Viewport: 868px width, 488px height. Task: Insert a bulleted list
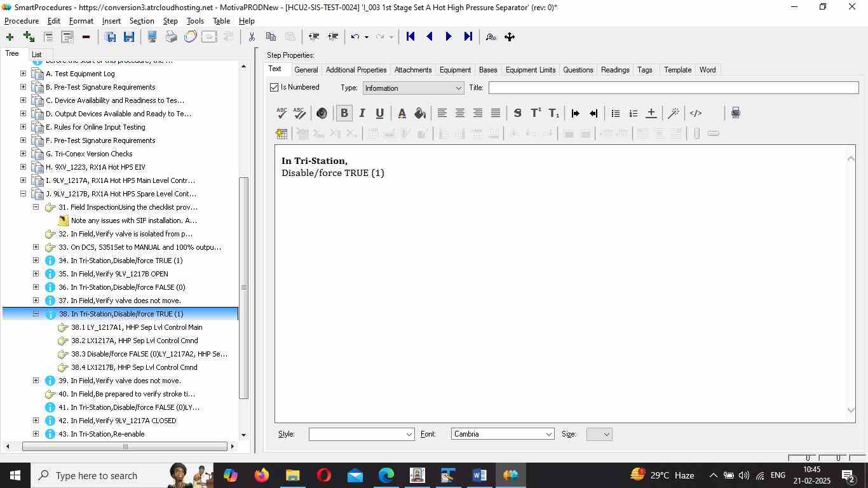[615, 113]
